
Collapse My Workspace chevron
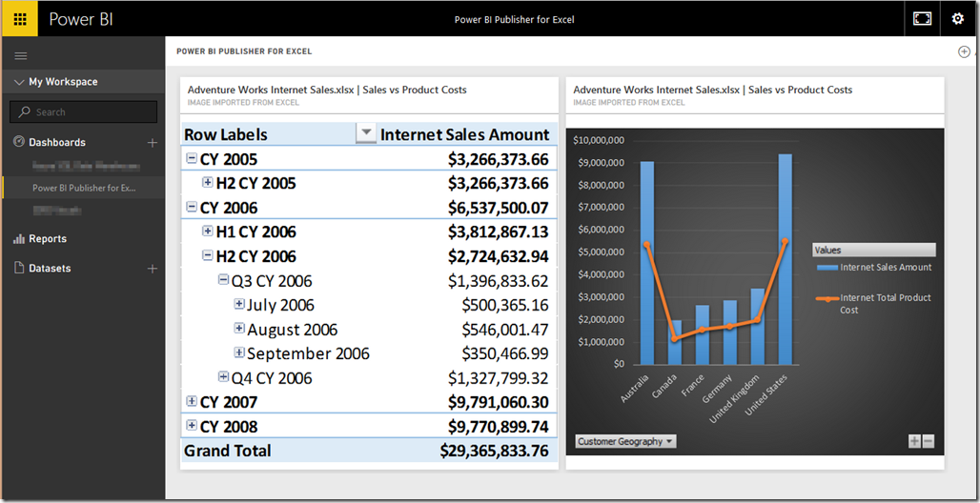tap(19, 82)
